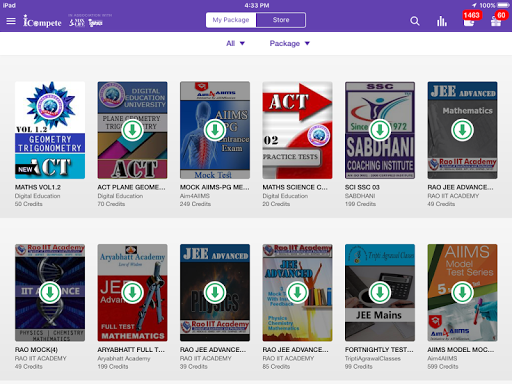Download Fortnightly Test JEE Mains package

[380, 292]
